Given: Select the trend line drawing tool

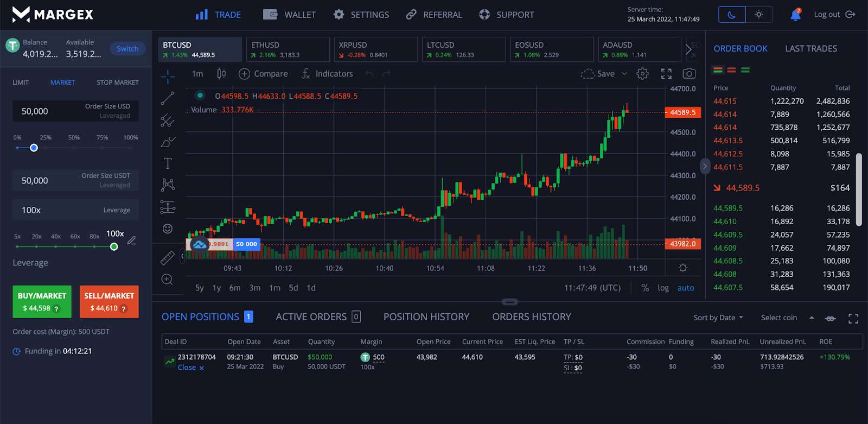Looking at the screenshot, I should point(168,98).
